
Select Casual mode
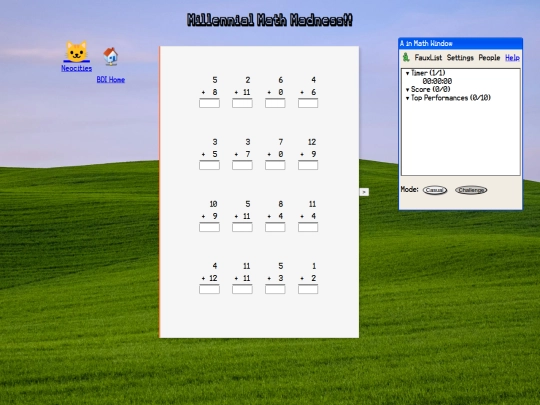tap(435, 190)
